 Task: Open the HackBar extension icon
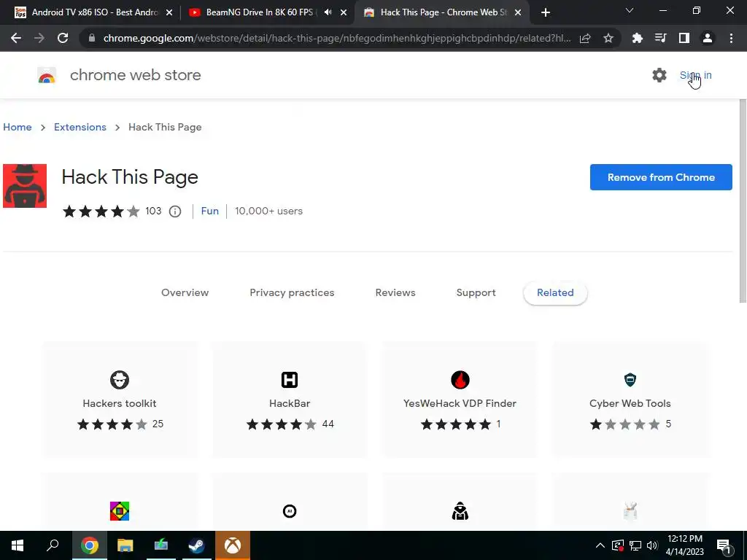290,379
